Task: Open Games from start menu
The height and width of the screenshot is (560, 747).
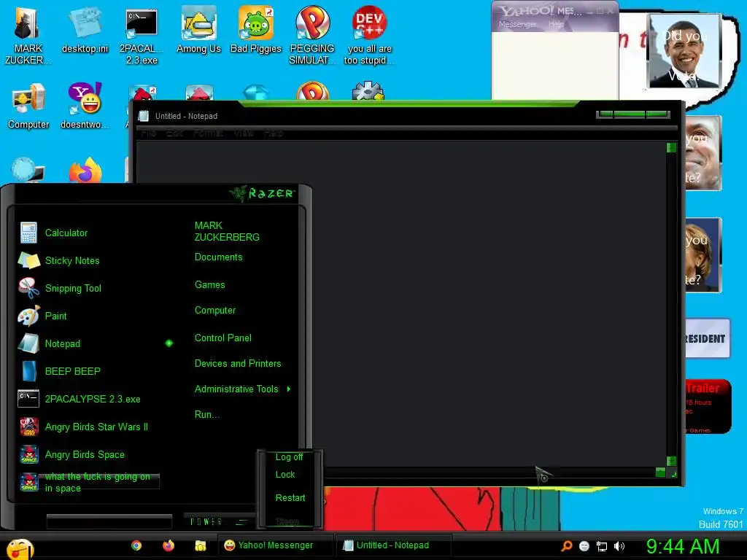Action: tap(209, 285)
